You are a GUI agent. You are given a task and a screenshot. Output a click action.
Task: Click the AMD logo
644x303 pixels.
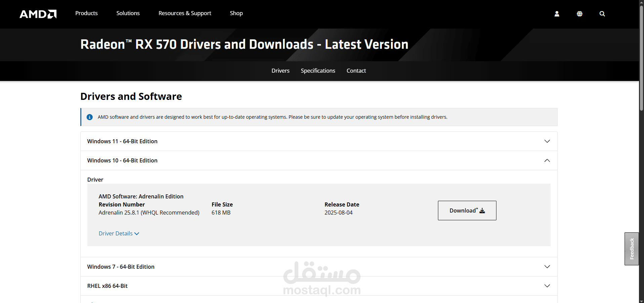click(38, 14)
